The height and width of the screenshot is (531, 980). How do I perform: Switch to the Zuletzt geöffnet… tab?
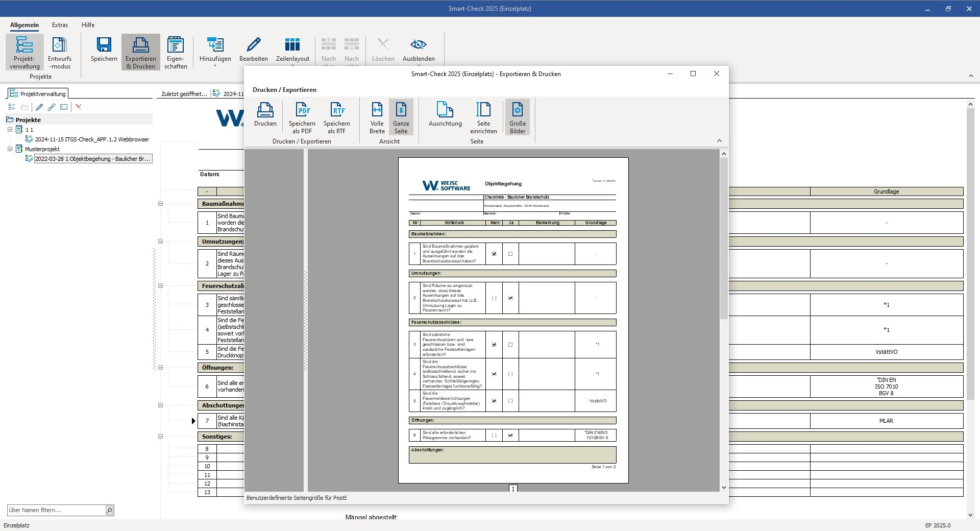coord(184,93)
